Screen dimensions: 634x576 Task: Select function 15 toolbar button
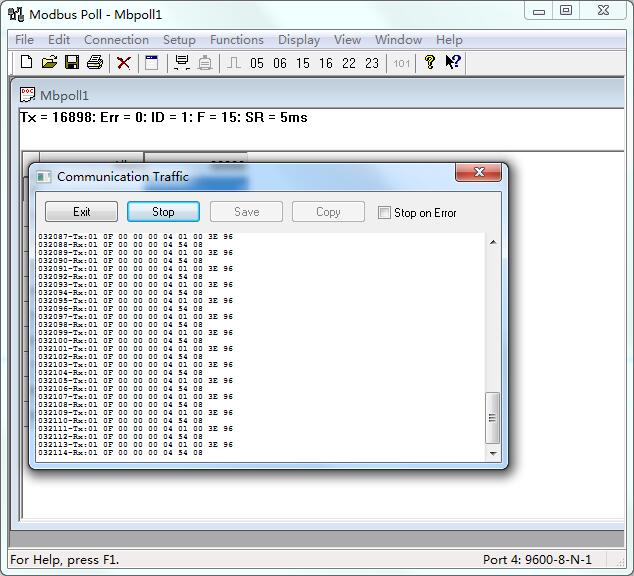302,63
